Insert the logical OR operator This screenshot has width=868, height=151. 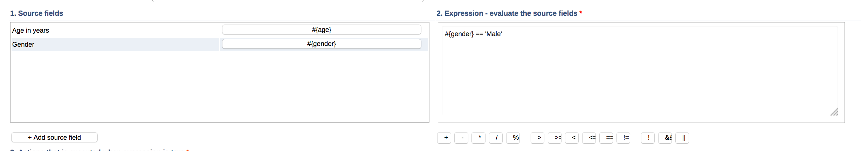pos(682,138)
